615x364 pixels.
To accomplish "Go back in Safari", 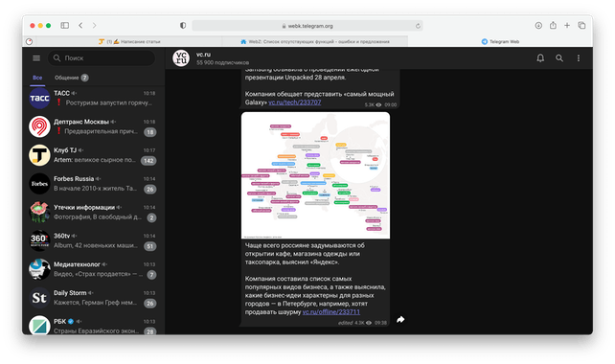I will point(80,26).
